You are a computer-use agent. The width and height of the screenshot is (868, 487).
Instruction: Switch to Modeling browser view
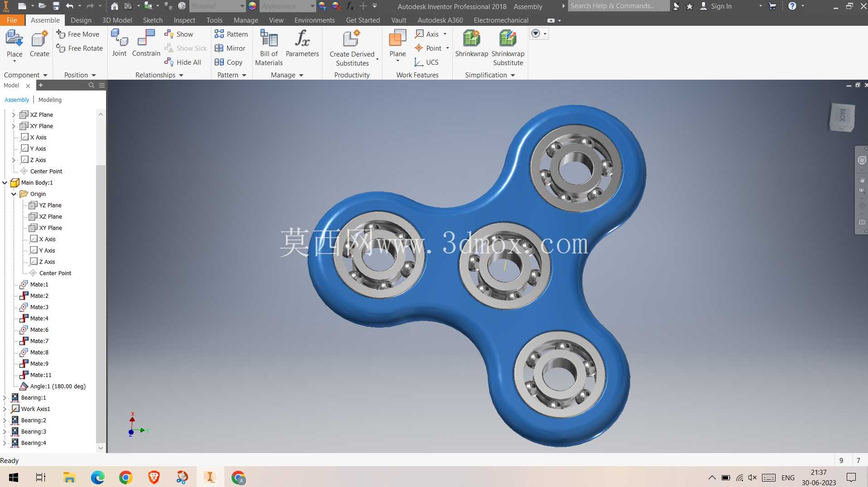(50, 100)
